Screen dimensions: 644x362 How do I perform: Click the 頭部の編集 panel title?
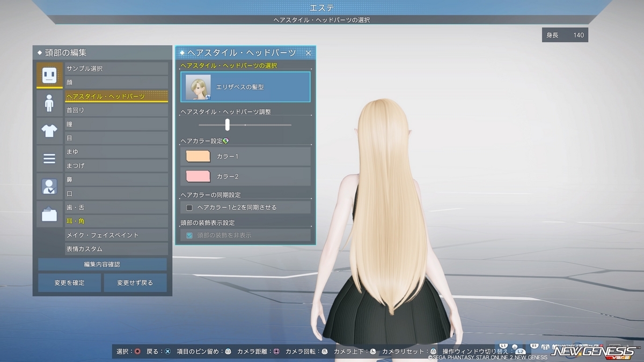coord(65,53)
